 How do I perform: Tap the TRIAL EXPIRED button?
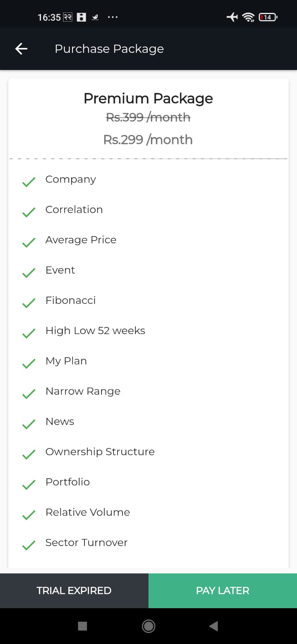[74, 590]
